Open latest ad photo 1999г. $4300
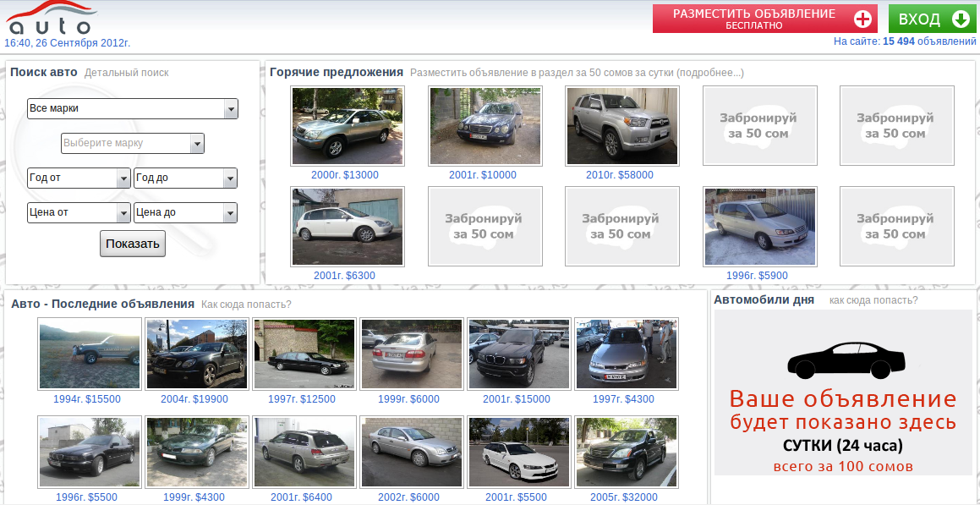 coord(197,452)
